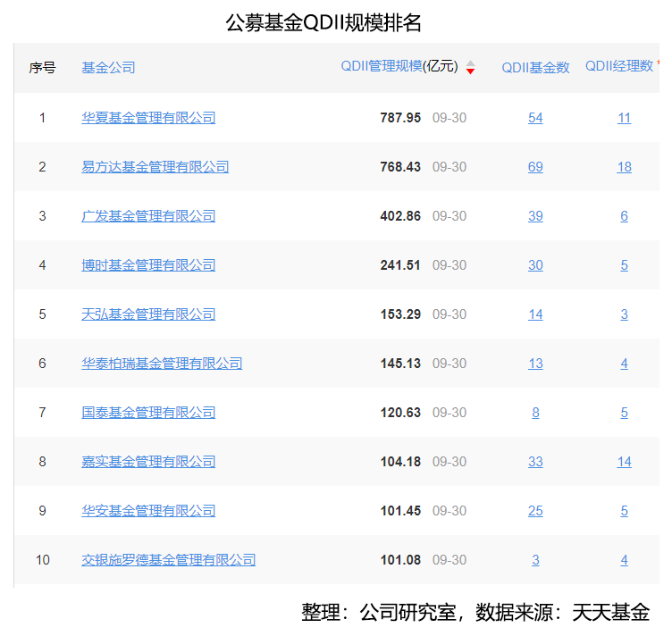
Task: Click 博时基金's manager count 5
Action: [x=624, y=265]
